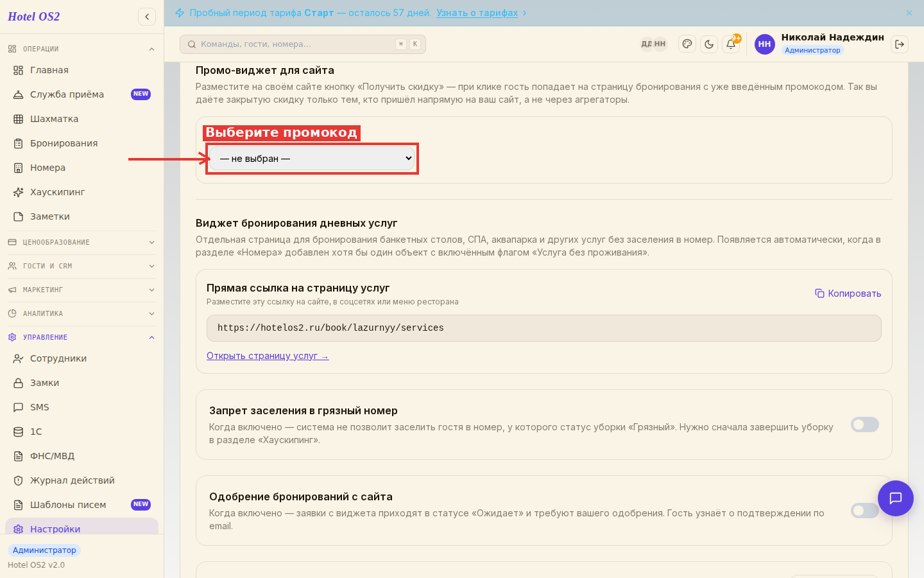Toggle dark mode moon icon
This screenshot has height=578, width=924.
point(709,44)
